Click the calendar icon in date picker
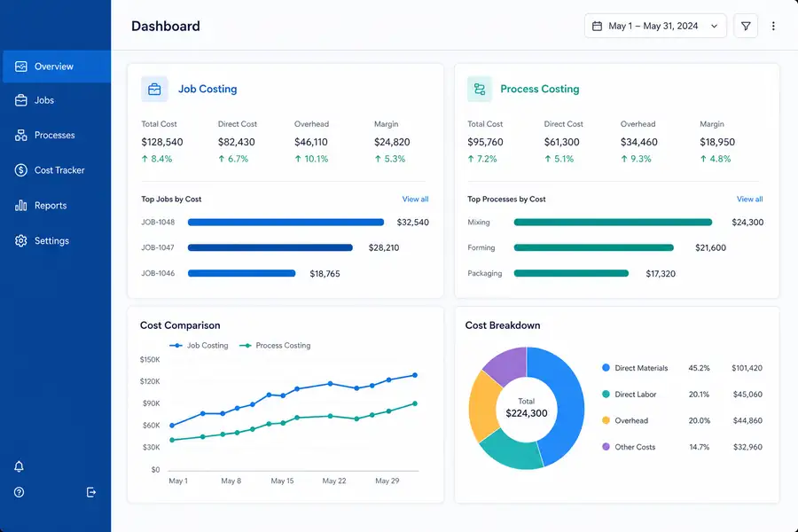The width and height of the screenshot is (798, 532). (x=597, y=26)
